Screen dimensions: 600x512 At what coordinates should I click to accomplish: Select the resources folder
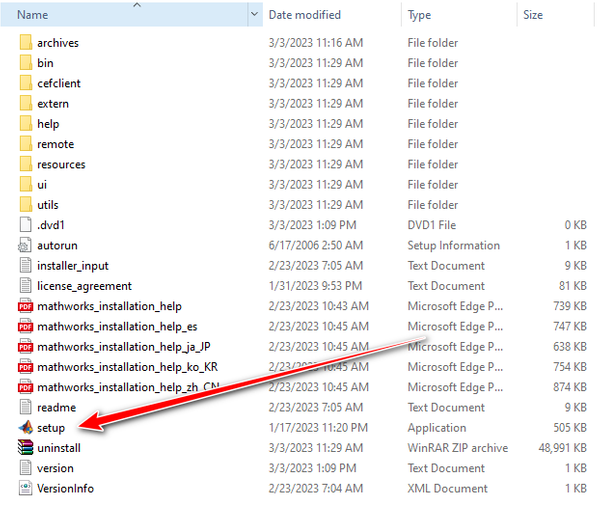61,164
